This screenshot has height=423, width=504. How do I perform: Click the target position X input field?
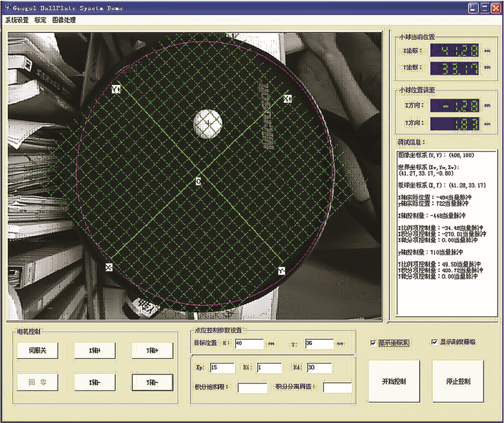click(249, 344)
